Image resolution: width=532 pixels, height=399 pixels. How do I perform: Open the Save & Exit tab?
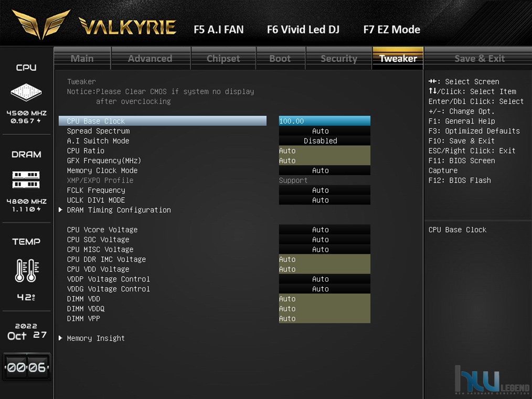480,58
